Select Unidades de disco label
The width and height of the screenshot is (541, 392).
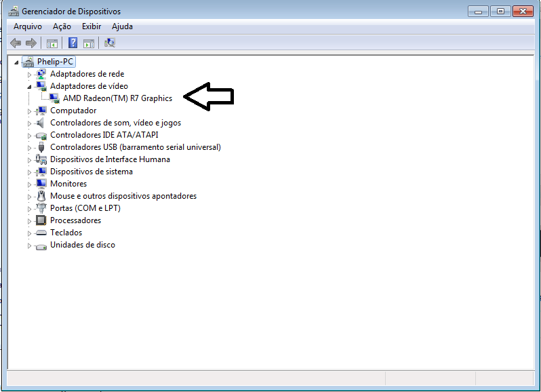[83, 245]
